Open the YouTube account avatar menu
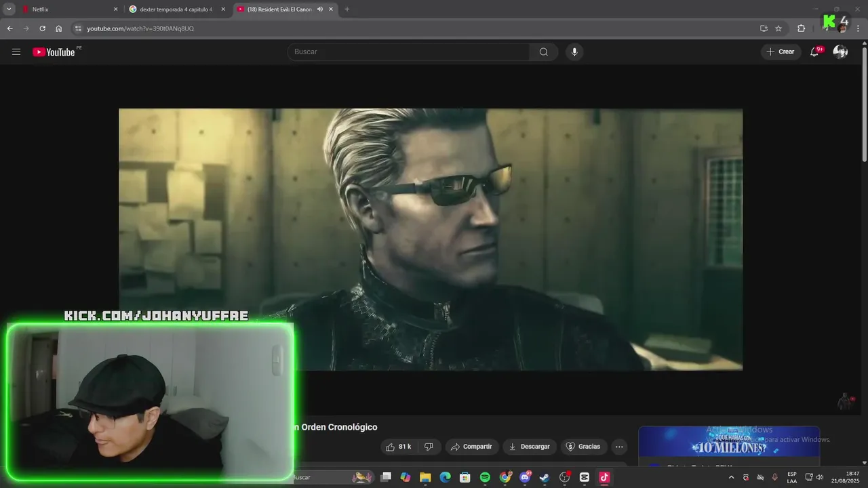 [x=840, y=52]
